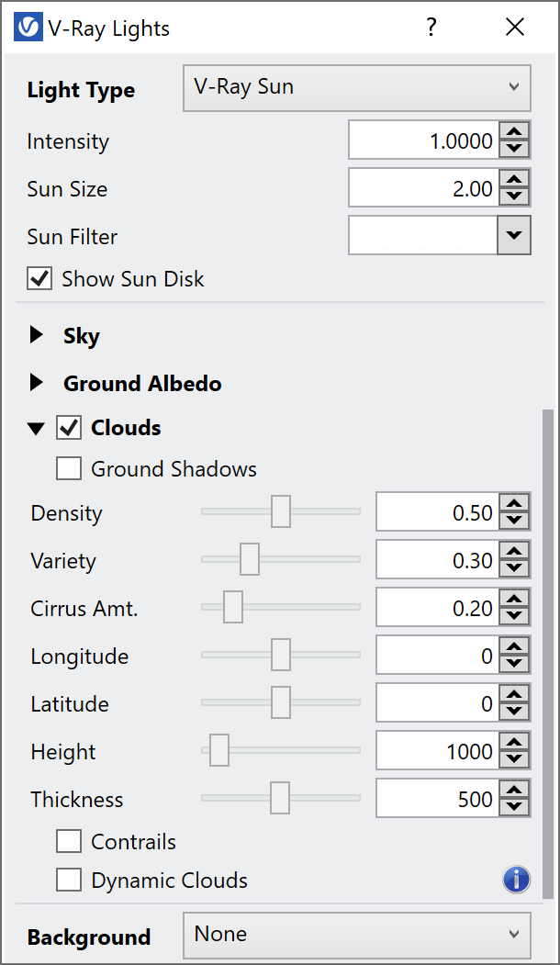Viewport: 560px width, 965px height.
Task: Increase Longitude with the up spinner arrow
Action: click(514, 646)
